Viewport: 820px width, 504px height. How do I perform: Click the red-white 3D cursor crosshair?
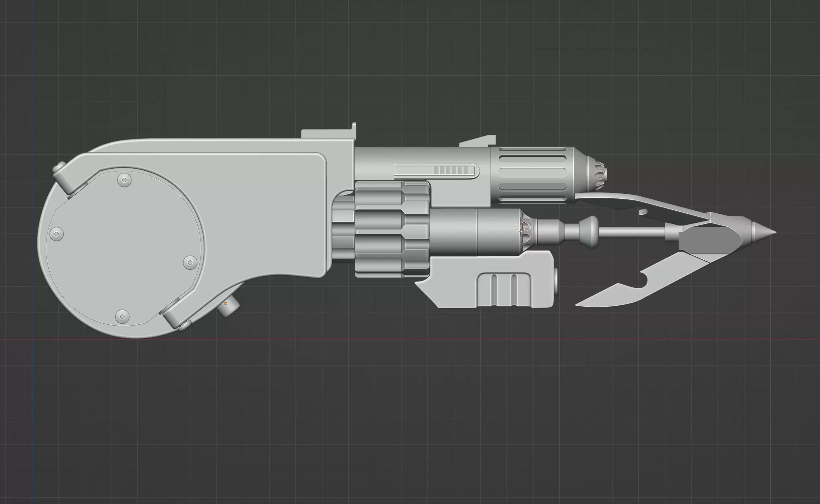tap(520, 227)
